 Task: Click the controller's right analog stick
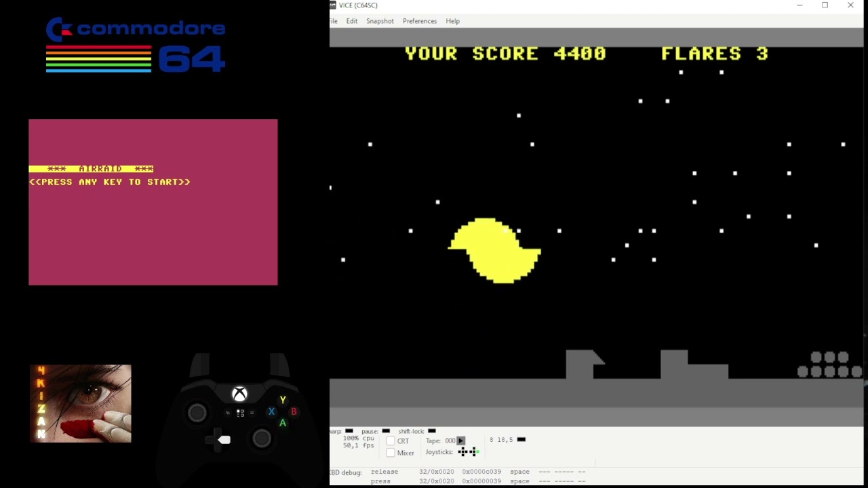point(262,439)
